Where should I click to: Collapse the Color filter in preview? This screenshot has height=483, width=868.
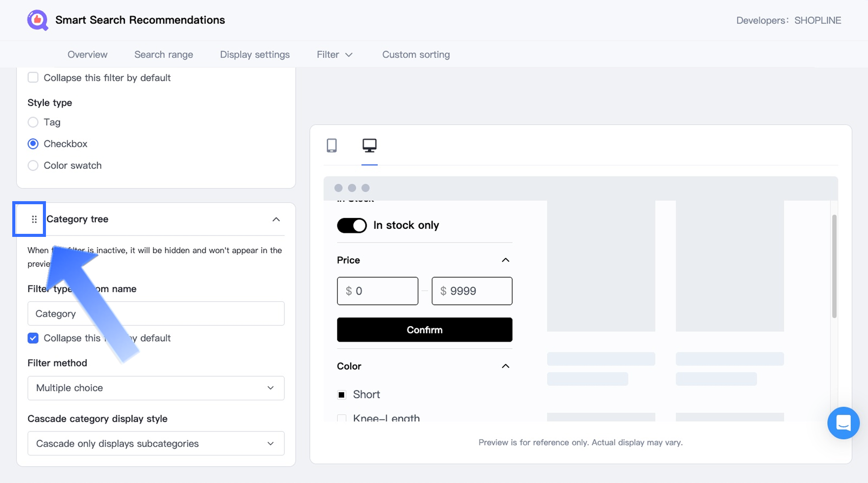(505, 366)
